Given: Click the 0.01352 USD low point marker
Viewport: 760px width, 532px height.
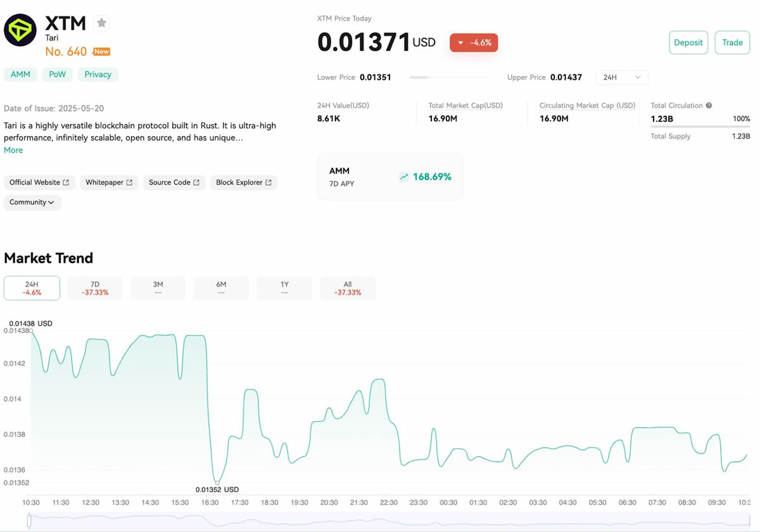Looking at the screenshot, I should (217, 483).
